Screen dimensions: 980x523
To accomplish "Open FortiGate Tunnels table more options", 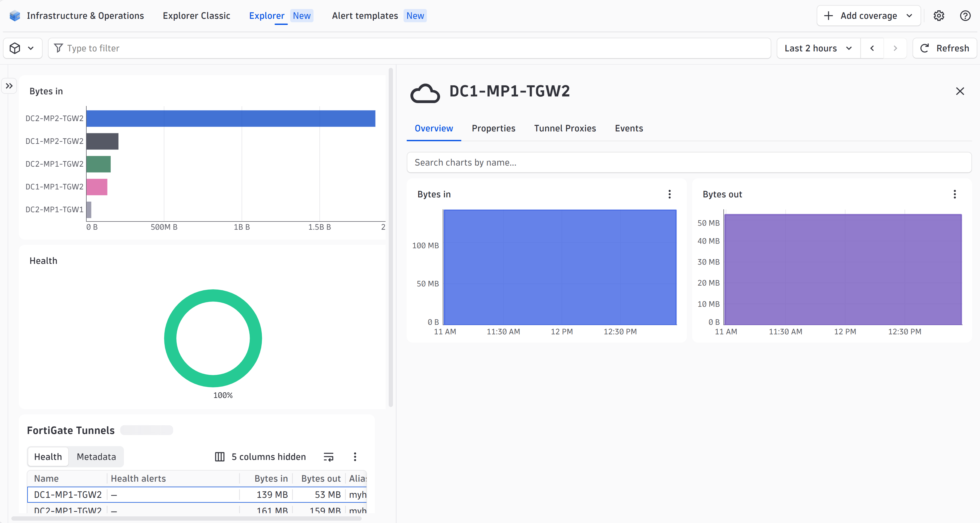I will click(x=355, y=457).
